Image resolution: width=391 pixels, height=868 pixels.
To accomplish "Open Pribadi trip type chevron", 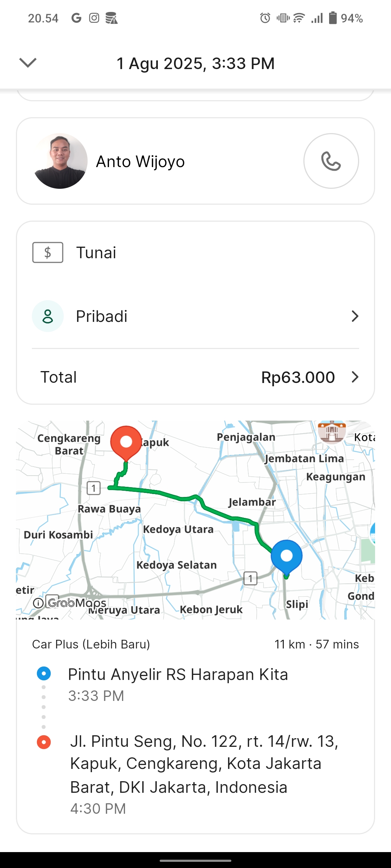I will click(x=355, y=316).
